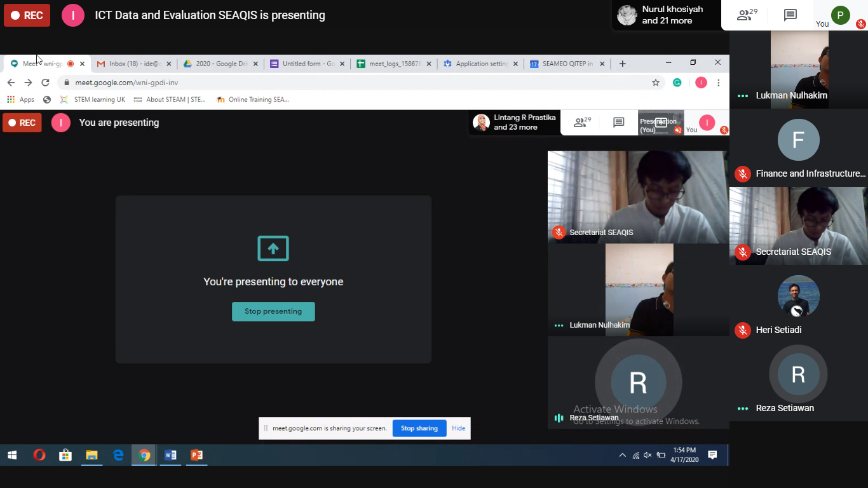Launch PowerPoint from the taskbar

196,455
